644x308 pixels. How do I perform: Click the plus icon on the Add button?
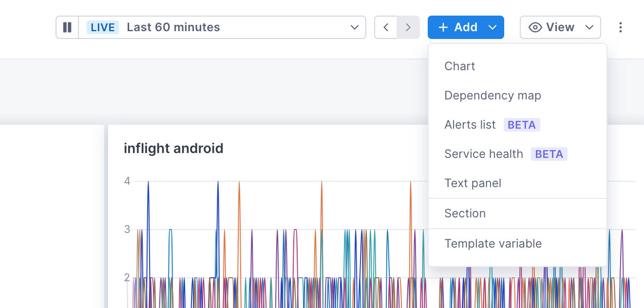tap(444, 27)
